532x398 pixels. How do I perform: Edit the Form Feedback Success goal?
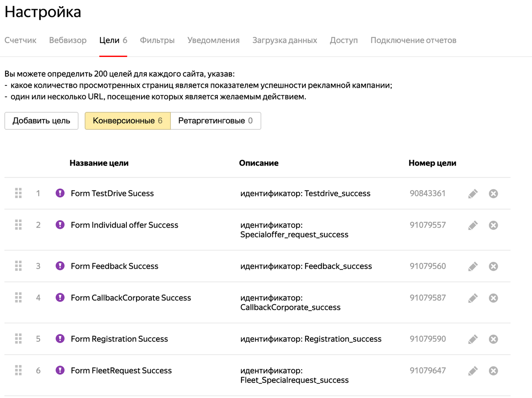[x=473, y=266]
